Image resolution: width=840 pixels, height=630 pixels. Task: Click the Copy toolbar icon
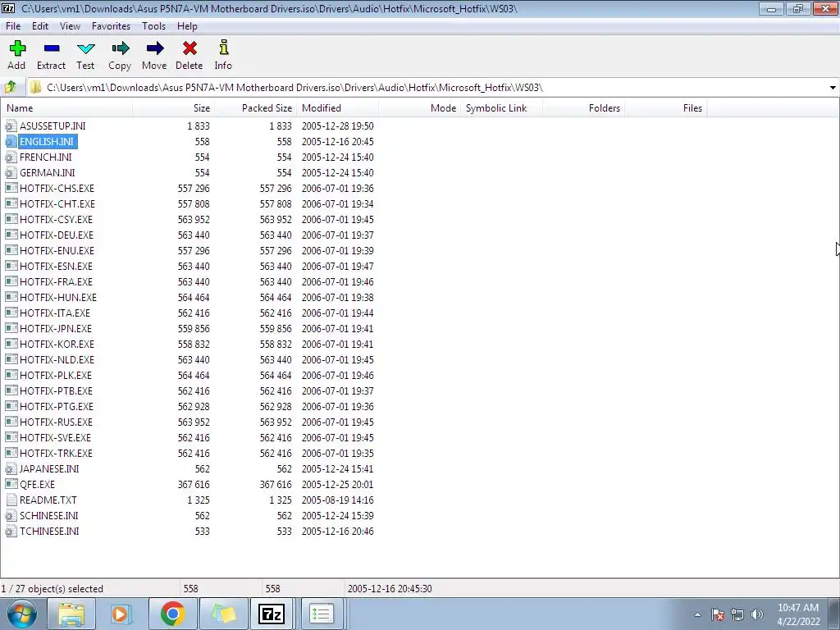click(x=120, y=48)
